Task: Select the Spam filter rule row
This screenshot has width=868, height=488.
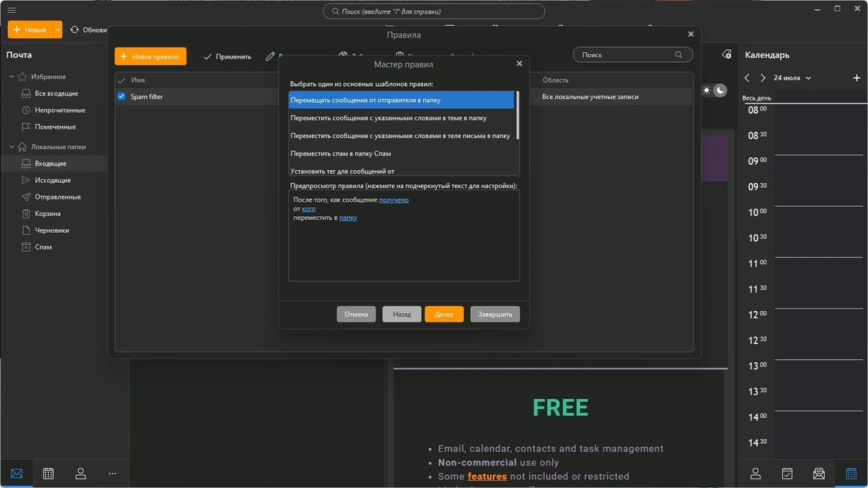Action: (404, 96)
